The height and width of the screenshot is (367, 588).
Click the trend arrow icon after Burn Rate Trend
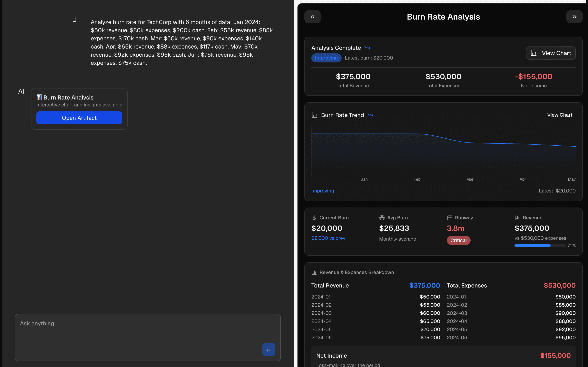point(370,115)
